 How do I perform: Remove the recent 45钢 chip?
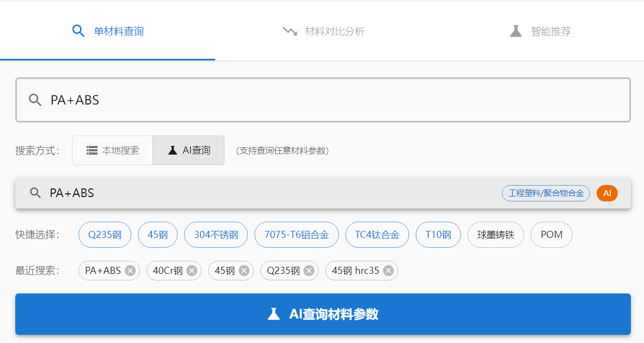coord(244,271)
